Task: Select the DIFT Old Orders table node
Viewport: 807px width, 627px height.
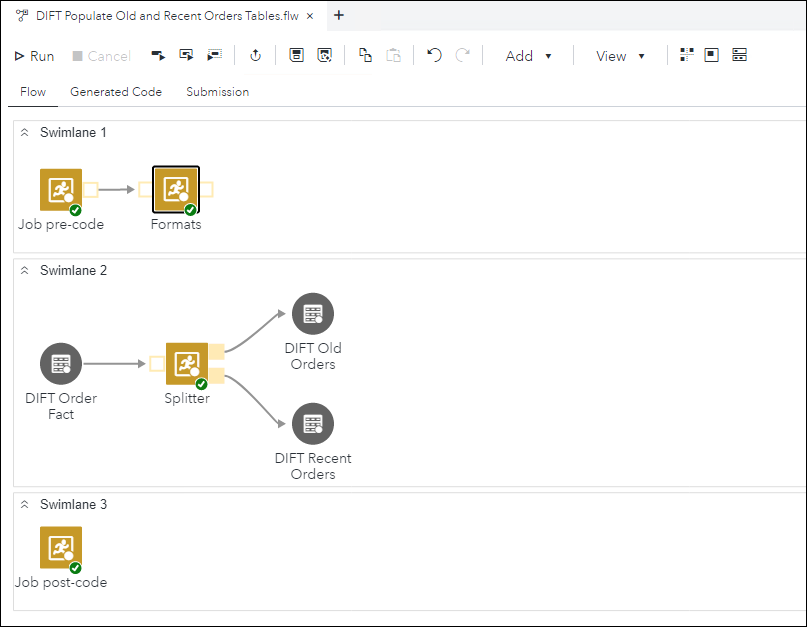Action: (x=313, y=314)
